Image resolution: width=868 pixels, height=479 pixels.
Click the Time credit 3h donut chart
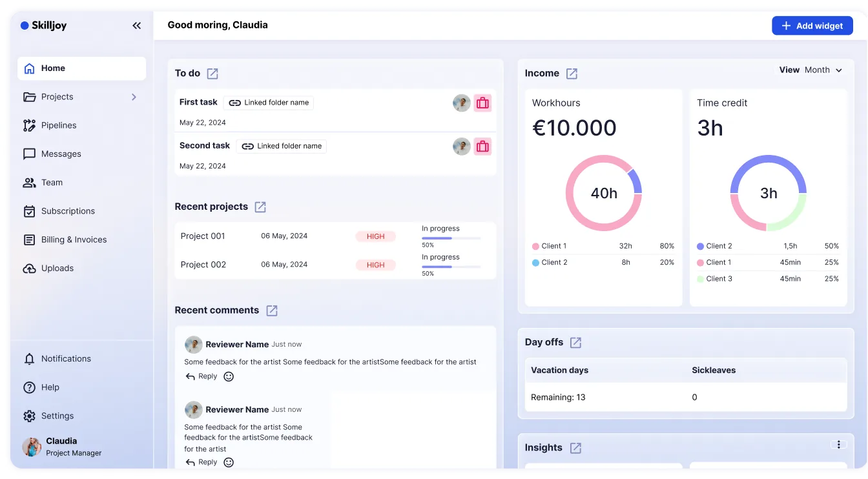pyautogui.click(x=769, y=193)
